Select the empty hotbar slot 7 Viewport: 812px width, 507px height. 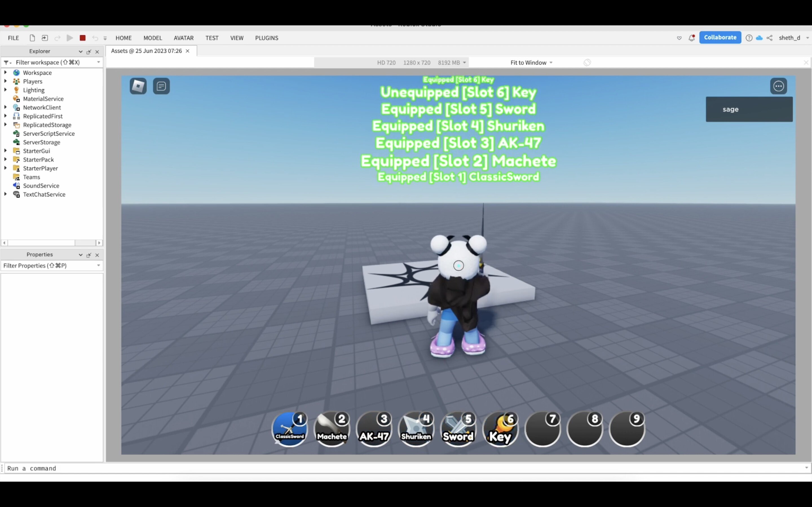pyautogui.click(x=542, y=430)
